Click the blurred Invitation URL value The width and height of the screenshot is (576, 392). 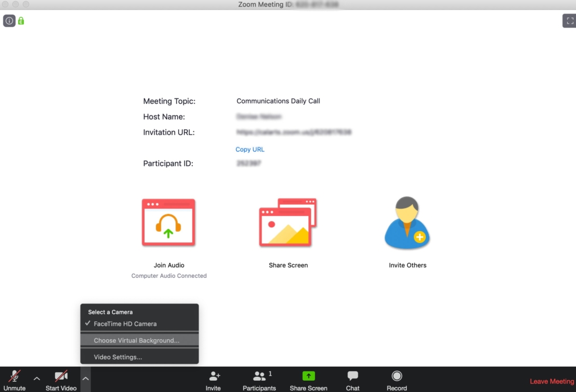[x=294, y=132]
